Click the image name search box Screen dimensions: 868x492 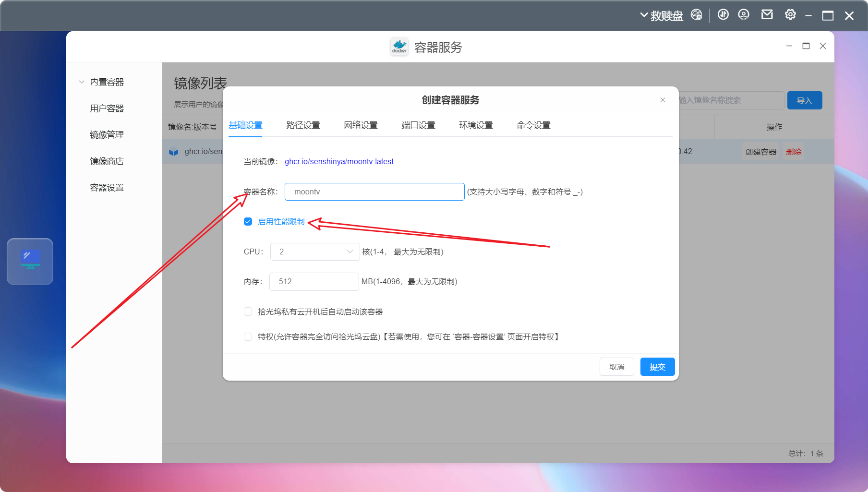coord(731,100)
